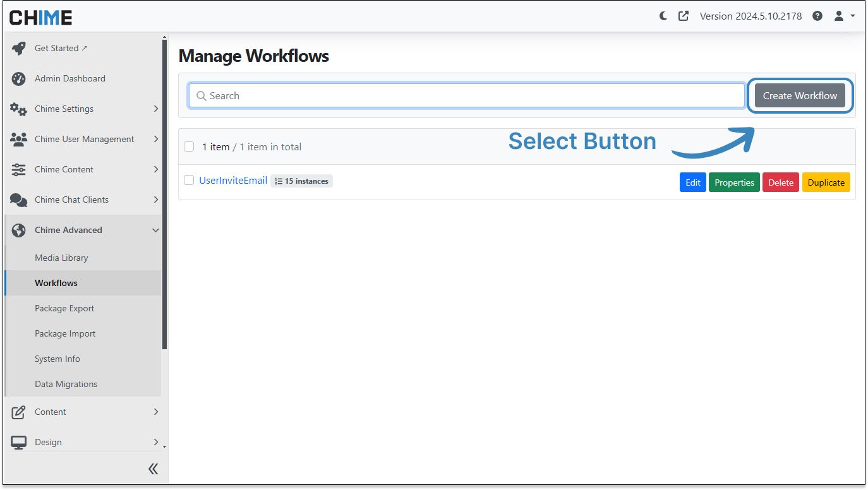The image size is (868, 490).
Task: Toggle dark mode moon icon
Action: coord(663,16)
